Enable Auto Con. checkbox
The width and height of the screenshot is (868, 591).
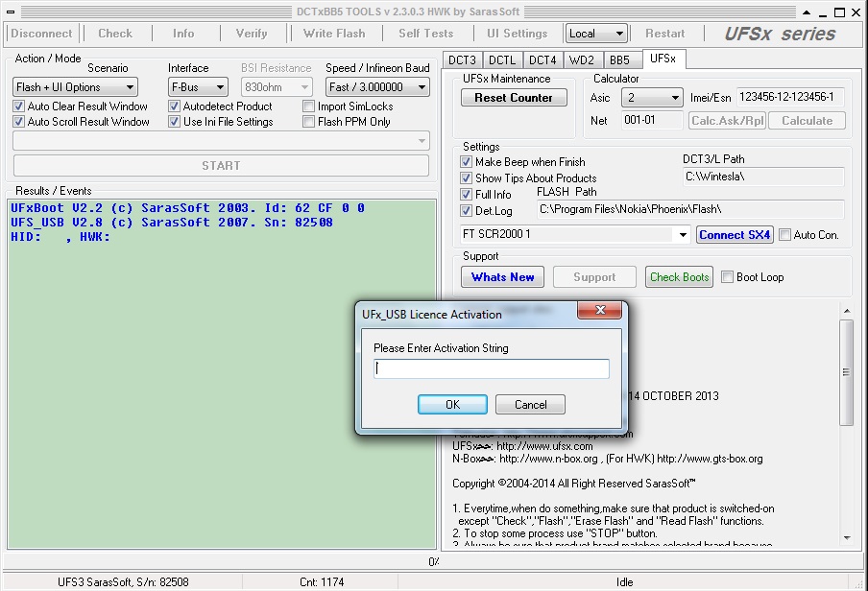(784, 235)
